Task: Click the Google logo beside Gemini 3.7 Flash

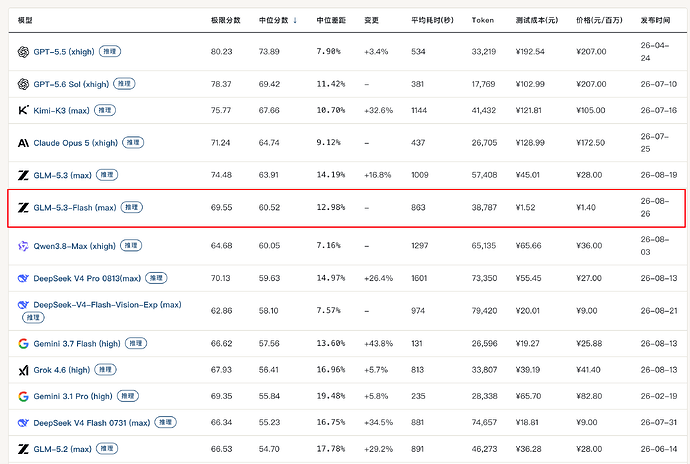Action: tap(23, 343)
